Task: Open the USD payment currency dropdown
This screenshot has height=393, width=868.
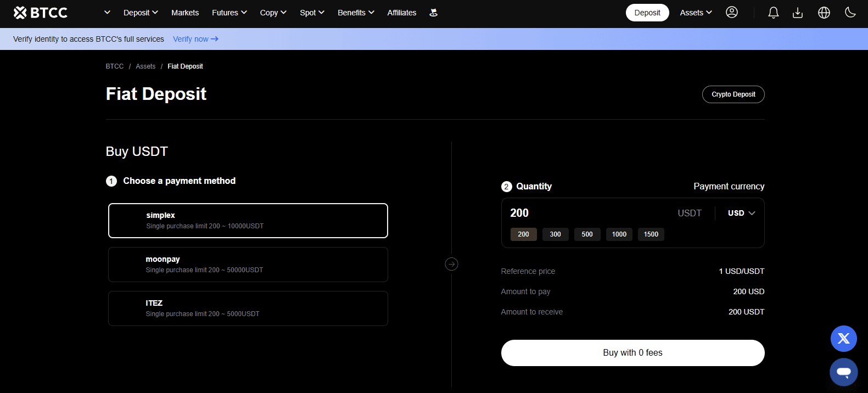Action: 742,213
